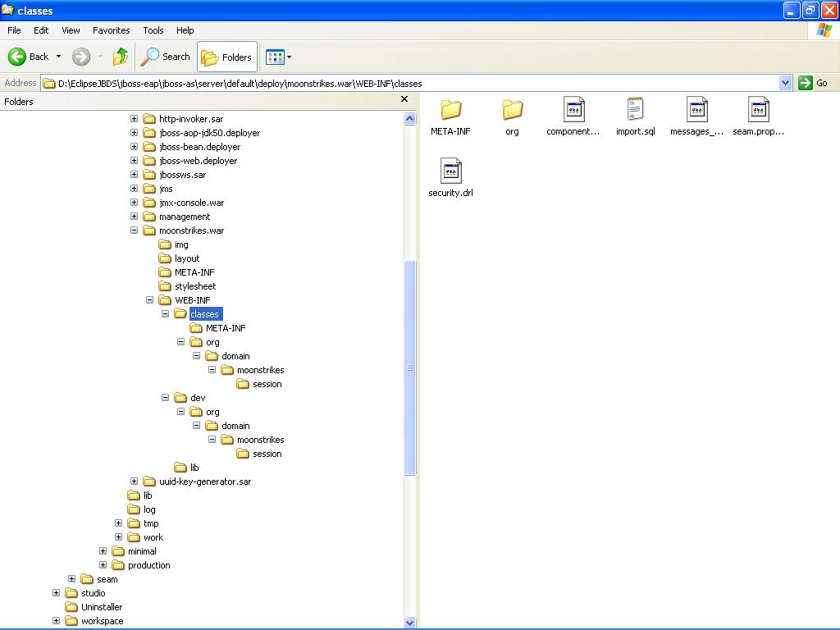Open Back history dropdown arrow
Image resolution: width=840 pixels, height=630 pixels.
click(58, 57)
